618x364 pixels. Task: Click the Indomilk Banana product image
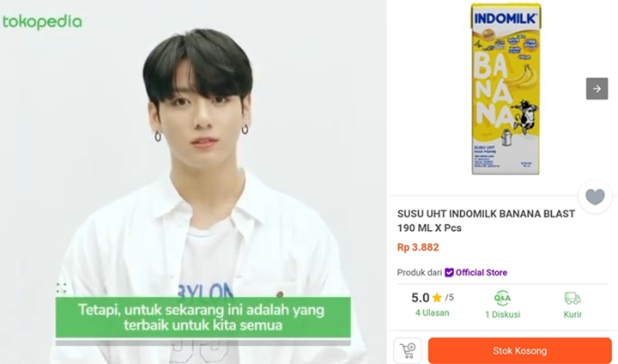[506, 88]
